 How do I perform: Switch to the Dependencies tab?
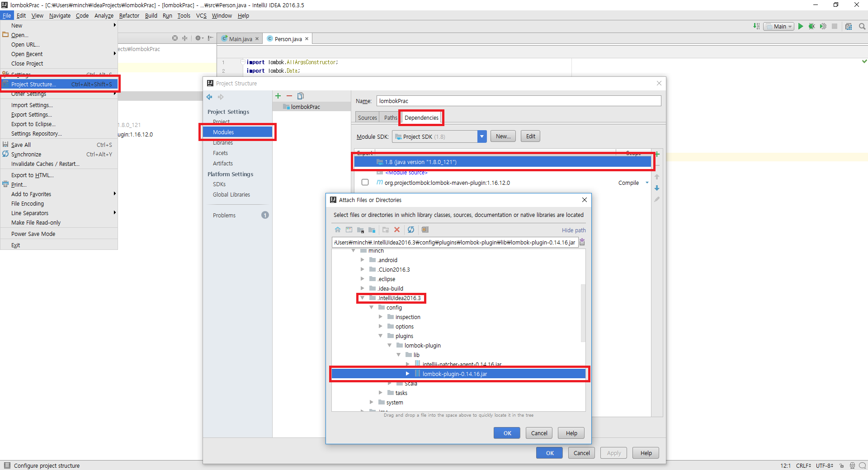tap(421, 117)
